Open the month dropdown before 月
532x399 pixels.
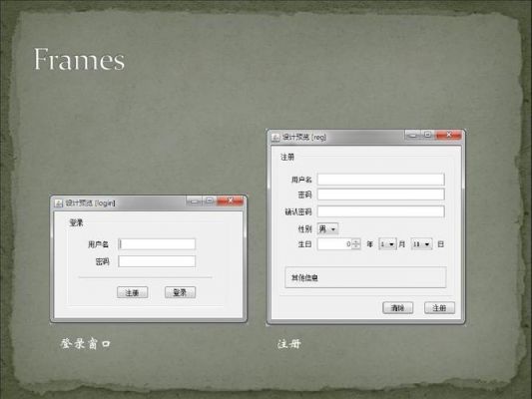pyautogui.click(x=387, y=244)
